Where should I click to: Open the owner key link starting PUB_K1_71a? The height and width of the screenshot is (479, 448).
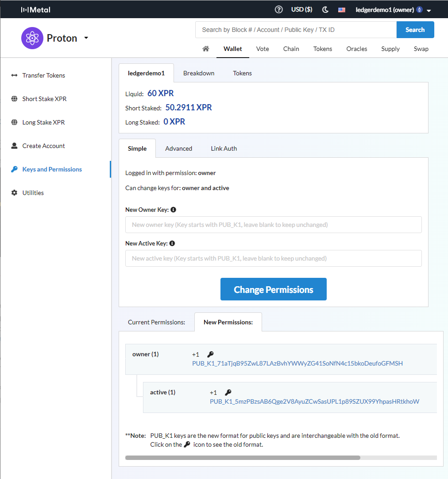(297, 363)
